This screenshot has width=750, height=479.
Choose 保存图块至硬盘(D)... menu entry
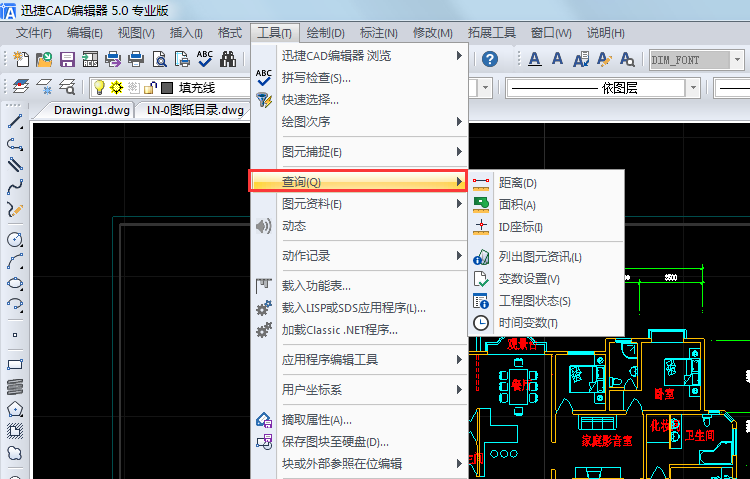click(360, 442)
